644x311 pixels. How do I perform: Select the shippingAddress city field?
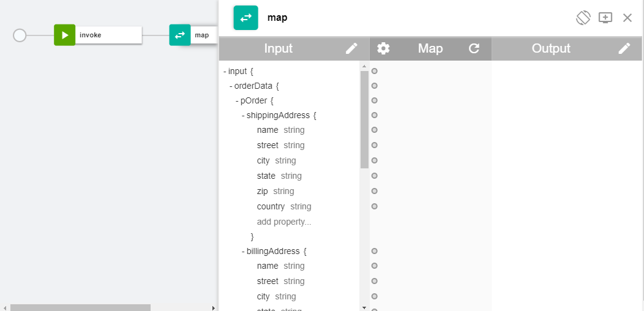[263, 160]
